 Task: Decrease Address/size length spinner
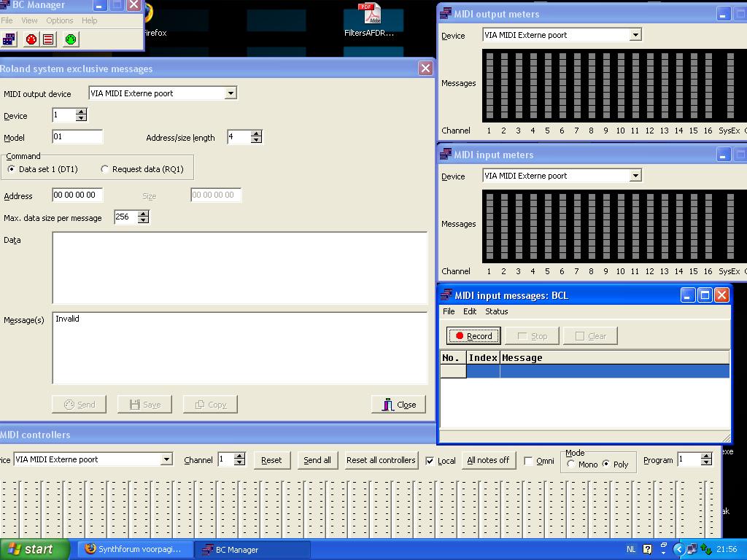pos(256,139)
